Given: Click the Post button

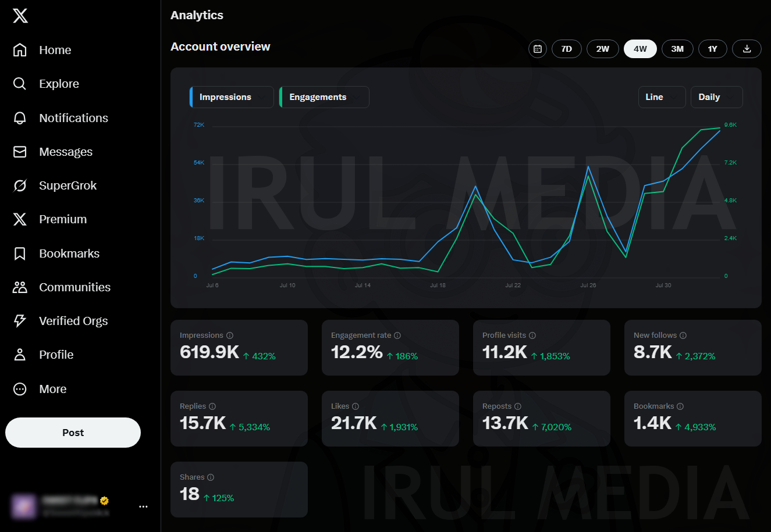Looking at the screenshot, I should pyautogui.click(x=73, y=433).
